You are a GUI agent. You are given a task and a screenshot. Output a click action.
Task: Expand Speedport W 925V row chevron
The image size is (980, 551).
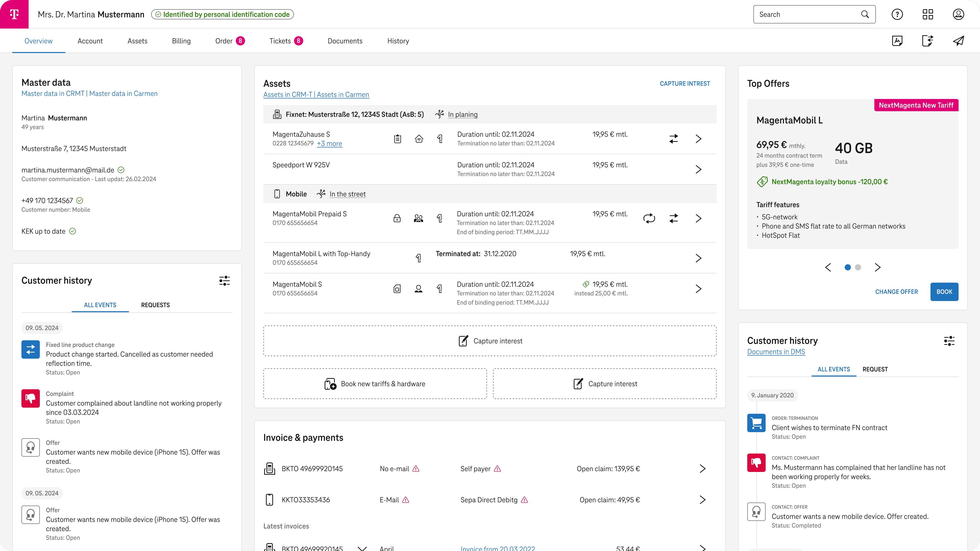[698, 169]
